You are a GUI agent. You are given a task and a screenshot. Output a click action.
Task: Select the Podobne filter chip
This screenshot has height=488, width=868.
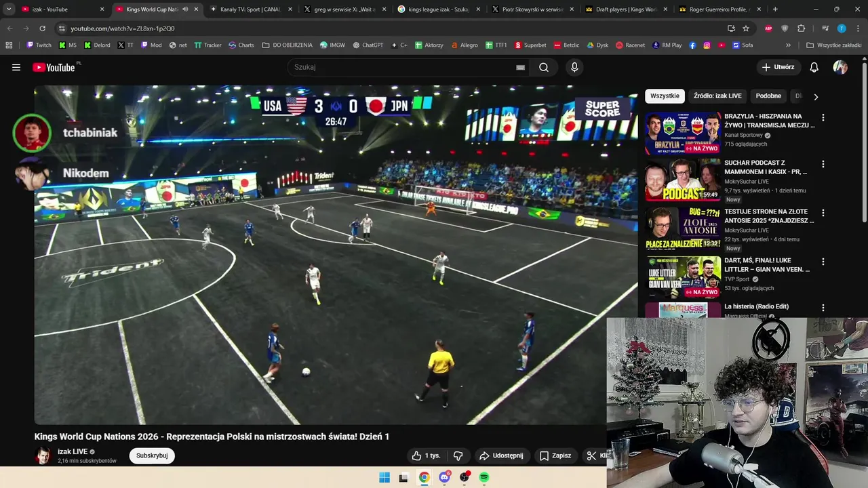click(768, 96)
